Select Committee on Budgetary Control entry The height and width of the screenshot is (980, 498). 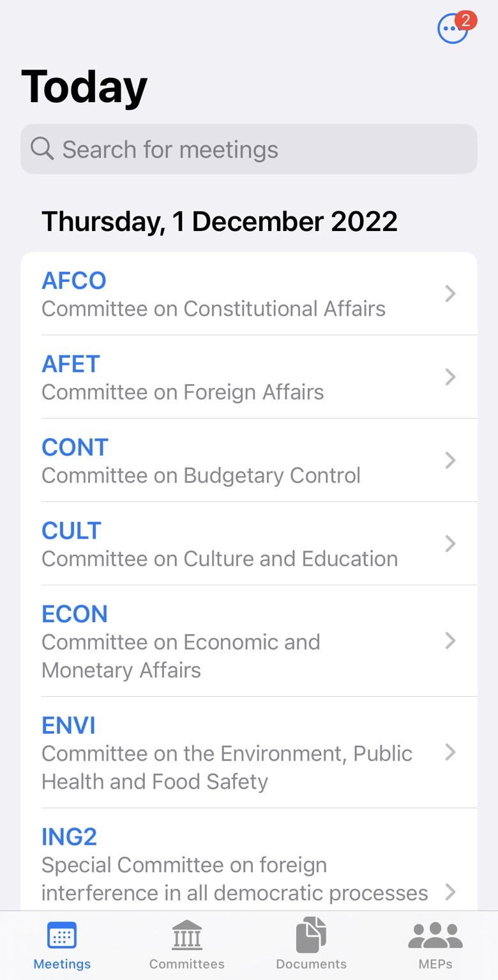point(201,475)
